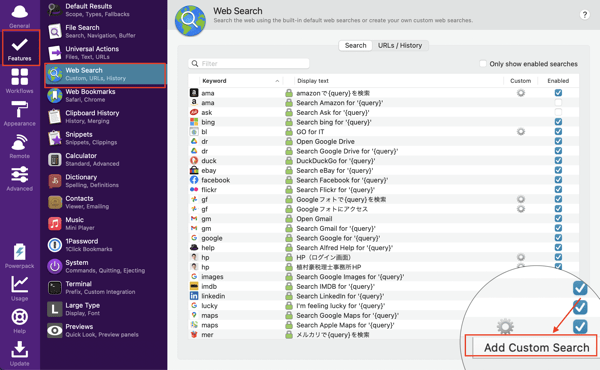This screenshot has width=600, height=370.
Task: Disable the DuckDuckGo search checkbox
Action: click(558, 160)
